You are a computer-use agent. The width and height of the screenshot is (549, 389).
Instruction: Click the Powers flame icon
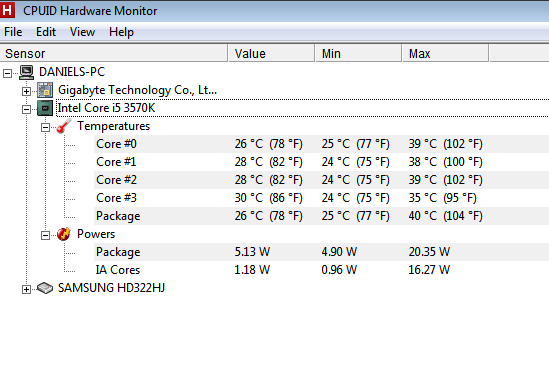(64, 234)
